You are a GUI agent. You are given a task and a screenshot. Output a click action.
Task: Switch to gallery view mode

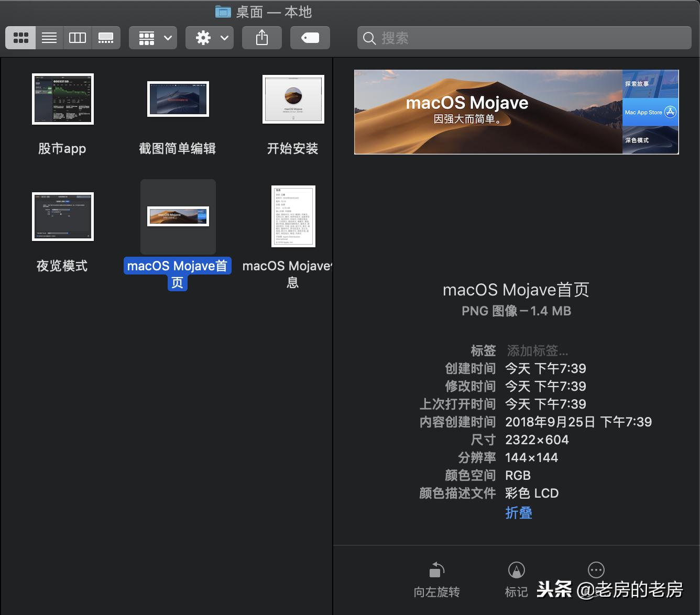coord(106,37)
